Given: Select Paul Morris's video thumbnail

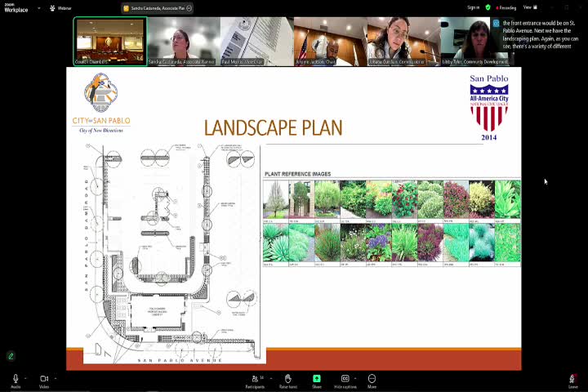Looking at the screenshot, I should [x=257, y=42].
